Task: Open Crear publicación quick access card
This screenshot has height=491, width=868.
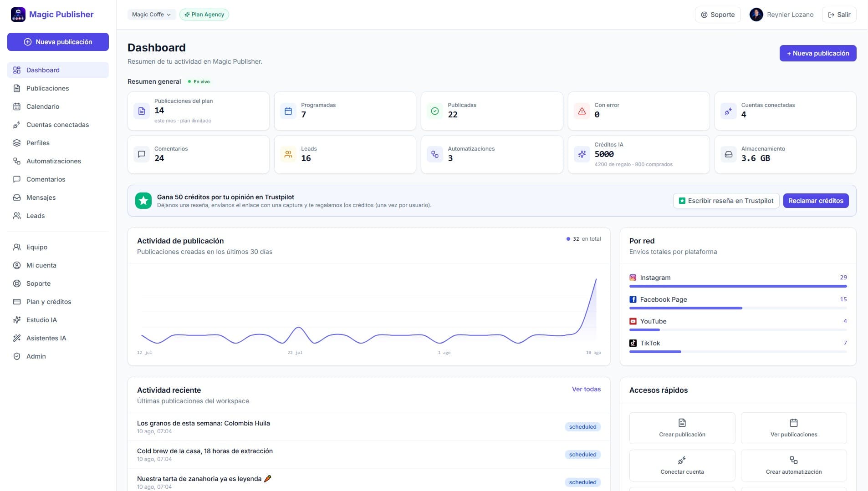Action: pos(682,428)
